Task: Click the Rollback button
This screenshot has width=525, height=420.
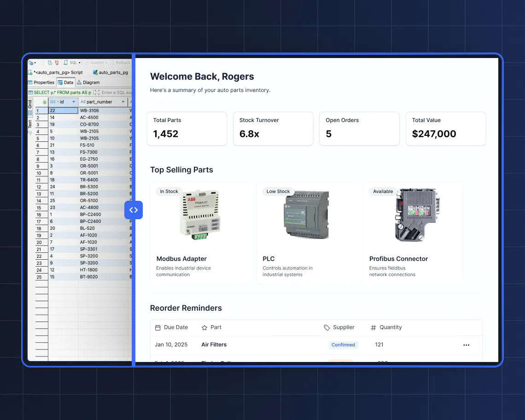Action: click(120, 63)
